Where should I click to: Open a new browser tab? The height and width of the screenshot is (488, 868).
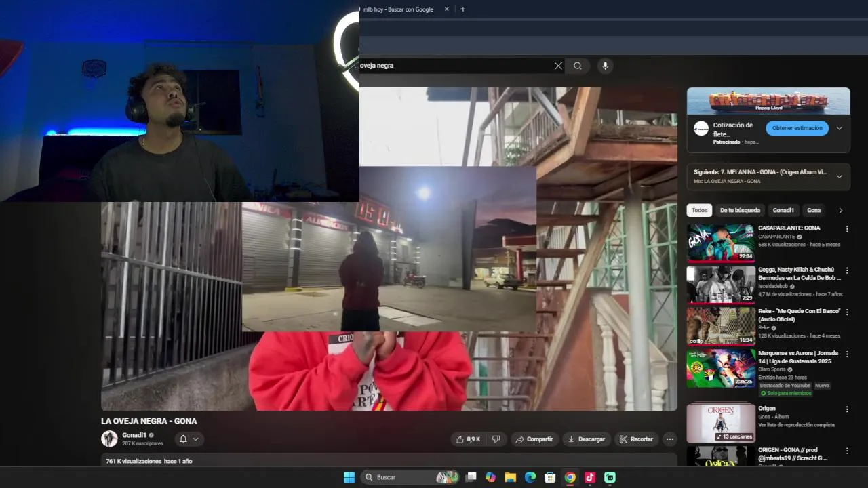(x=462, y=9)
